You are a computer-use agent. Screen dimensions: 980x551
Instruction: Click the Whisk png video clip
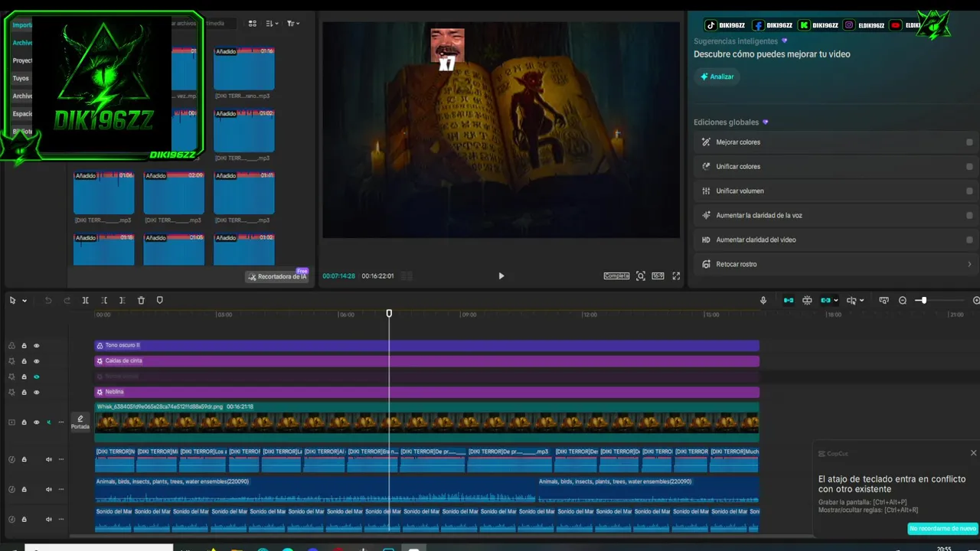point(426,422)
